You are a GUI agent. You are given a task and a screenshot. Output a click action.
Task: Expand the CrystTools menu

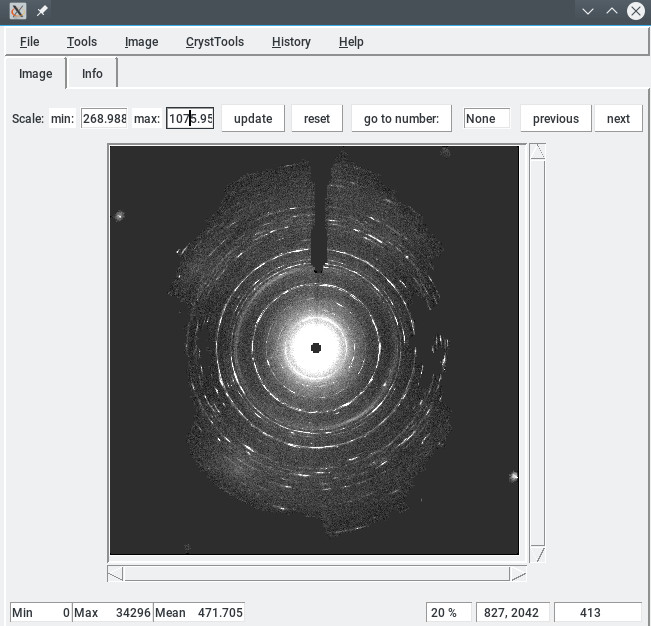214,42
